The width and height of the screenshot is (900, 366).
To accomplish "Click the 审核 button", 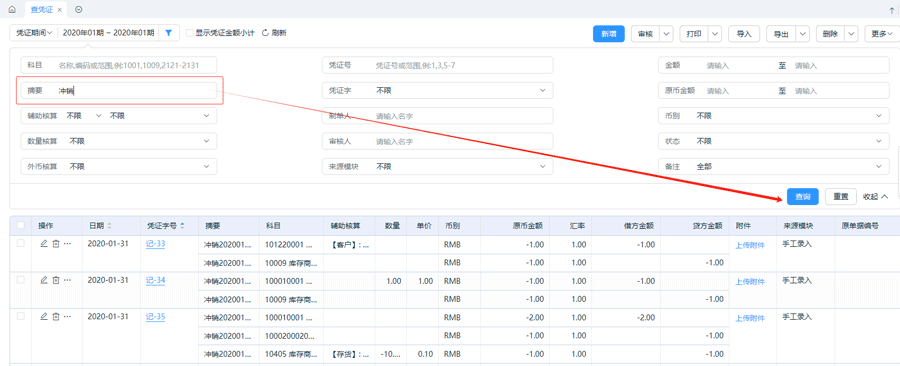I will coord(645,34).
